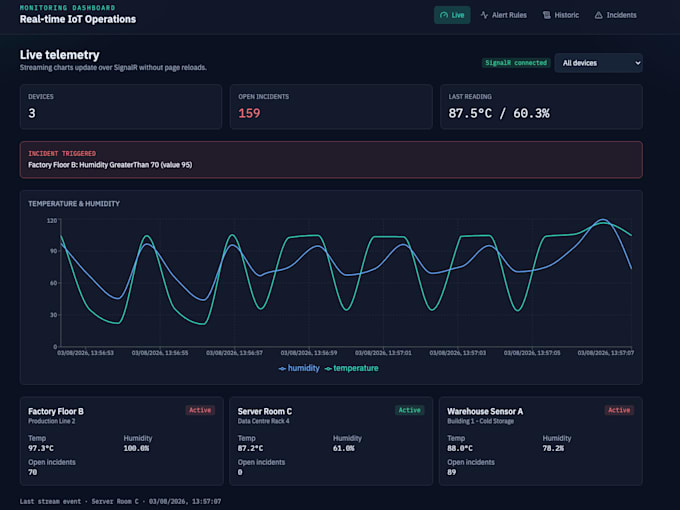Click the Active badge on Factory Floor B

[200, 410]
